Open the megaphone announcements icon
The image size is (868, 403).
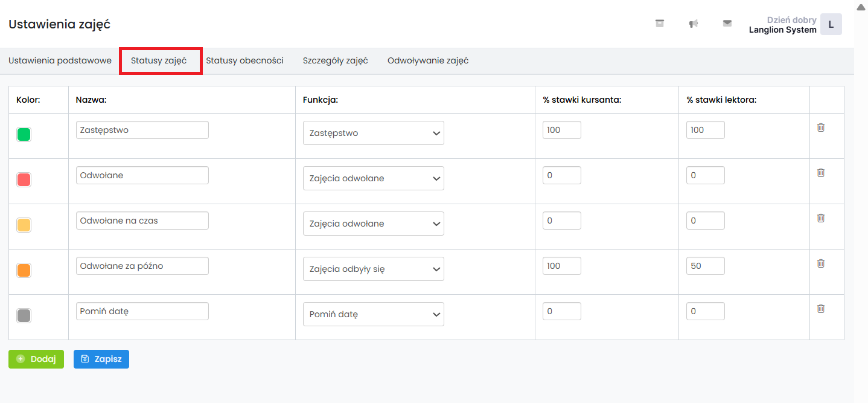pyautogui.click(x=694, y=24)
